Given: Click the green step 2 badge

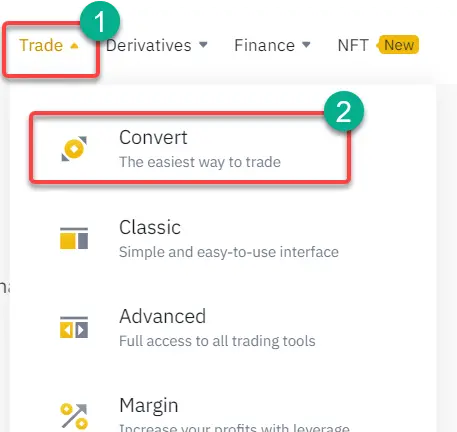Looking at the screenshot, I should [344, 111].
